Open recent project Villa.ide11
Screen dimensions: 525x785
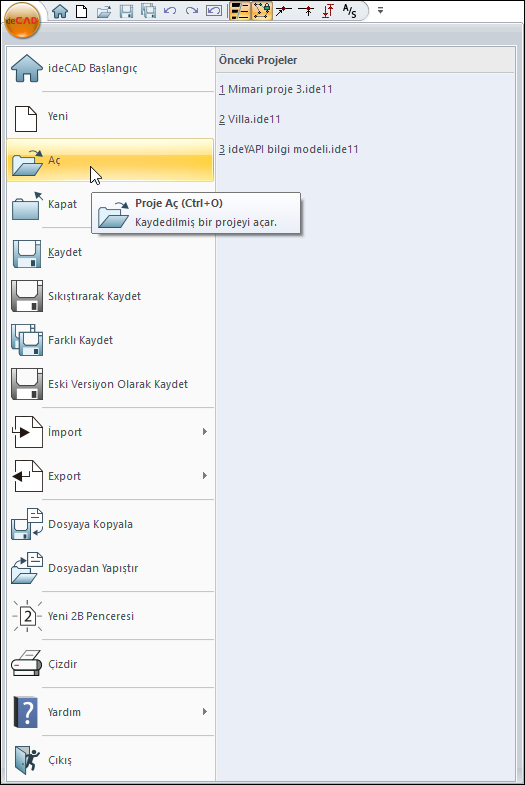pos(250,119)
